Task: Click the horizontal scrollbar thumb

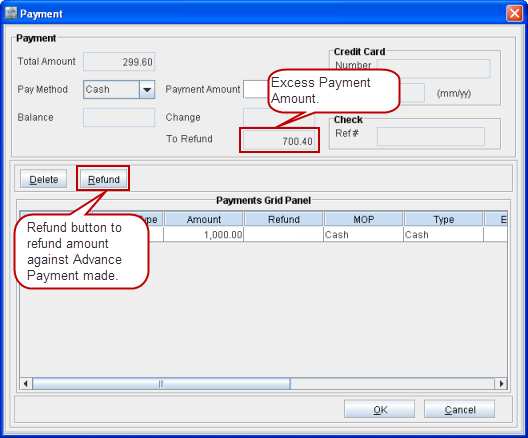Action: (x=161, y=383)
